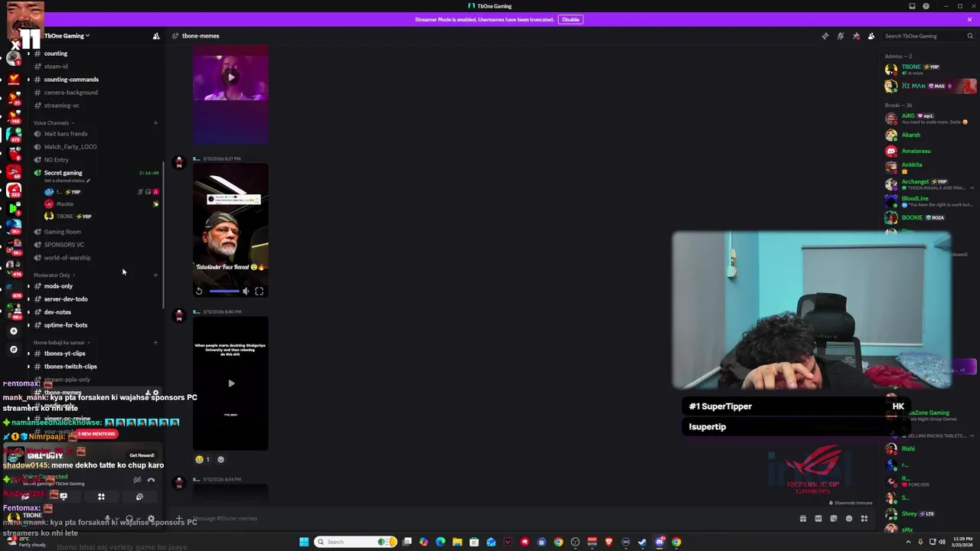
Task: Edit the Secret gaming channel status
Action: [67, 181]
